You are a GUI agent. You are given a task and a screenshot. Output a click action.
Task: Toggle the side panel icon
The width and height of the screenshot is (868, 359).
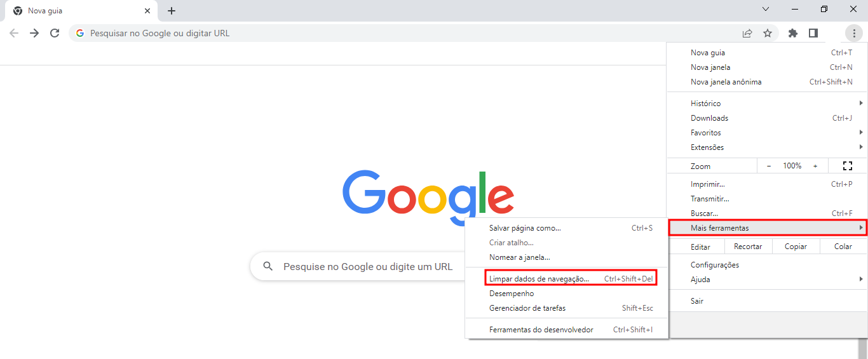[x=813, y=33]
